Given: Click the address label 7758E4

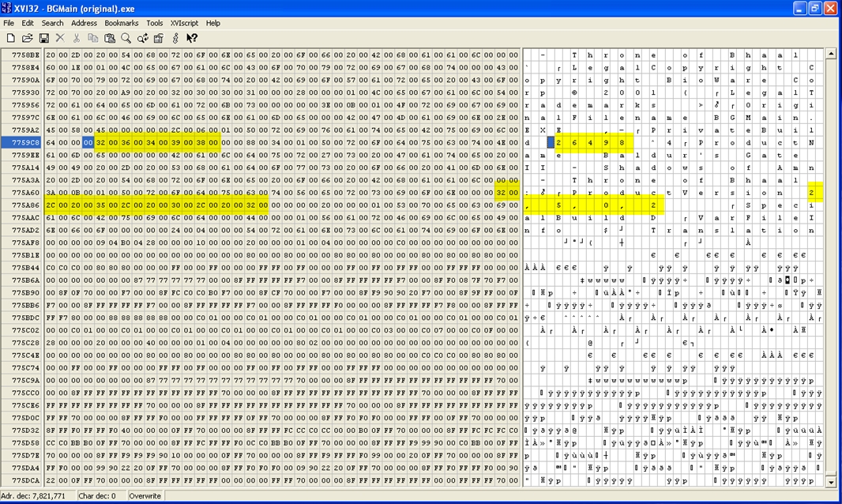Looking at the screenshot, I should [26, 67].
